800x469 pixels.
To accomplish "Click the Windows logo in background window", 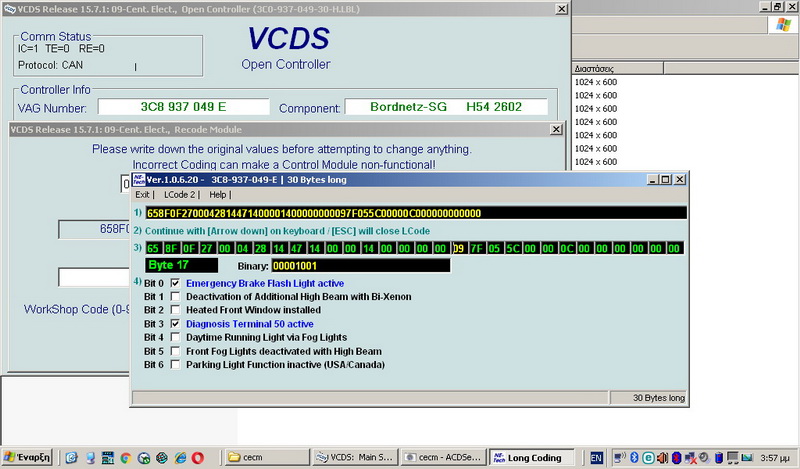I will pyautogui.click(x=784, y=25).
